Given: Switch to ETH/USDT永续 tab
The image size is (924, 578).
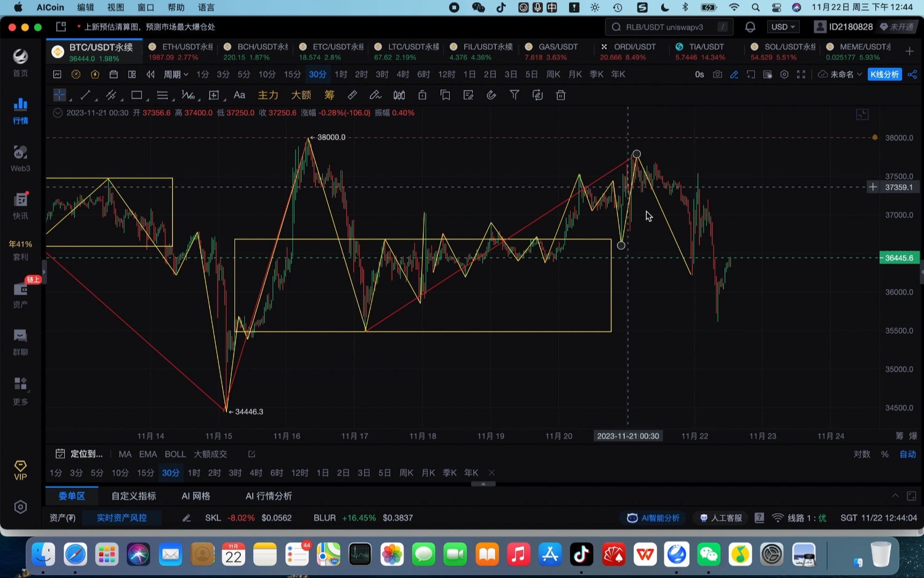Looking at the screenshot, I should (180, 51).
